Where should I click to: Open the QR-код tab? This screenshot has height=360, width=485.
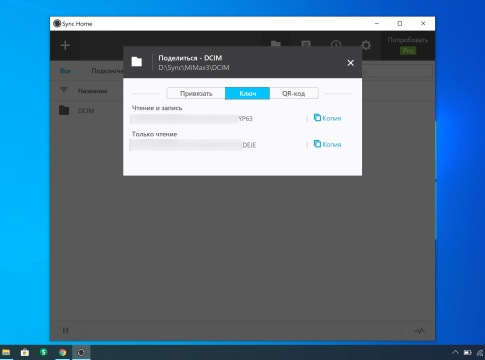(294, 93)
